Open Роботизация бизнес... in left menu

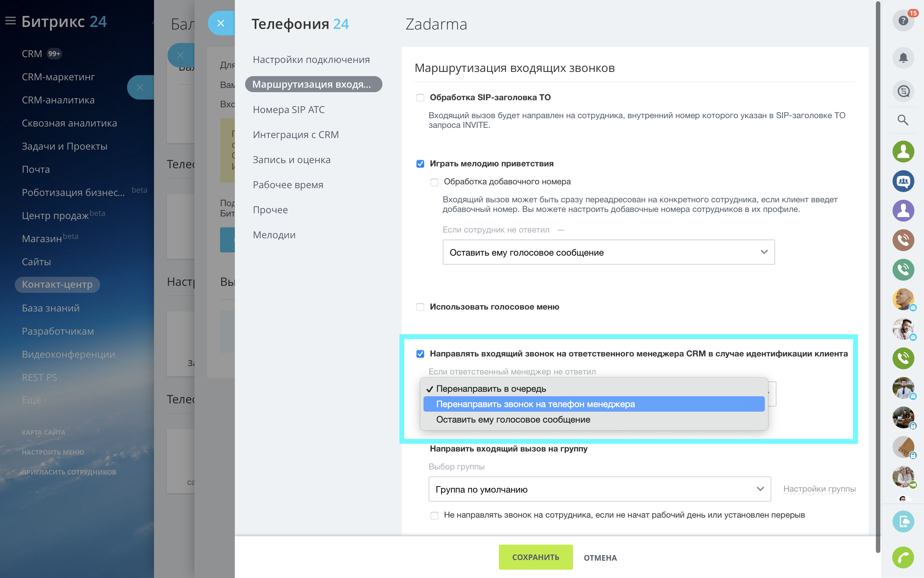pos(73,193)
